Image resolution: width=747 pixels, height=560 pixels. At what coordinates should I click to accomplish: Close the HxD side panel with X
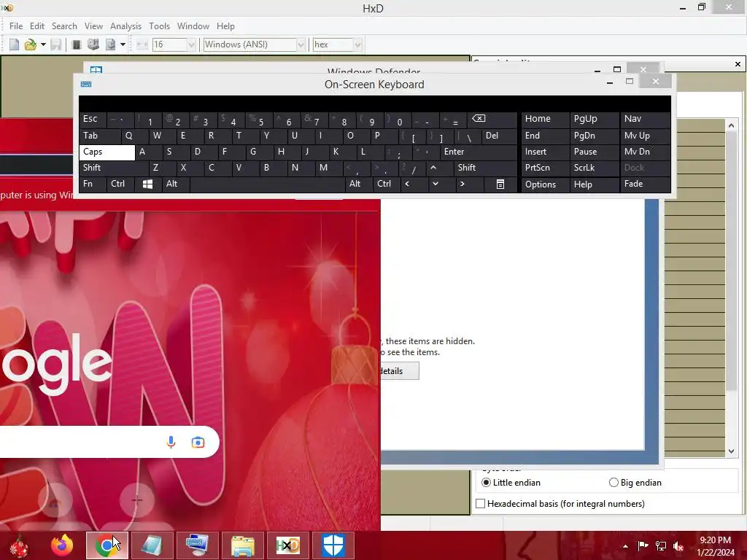[x=738, y=64]
